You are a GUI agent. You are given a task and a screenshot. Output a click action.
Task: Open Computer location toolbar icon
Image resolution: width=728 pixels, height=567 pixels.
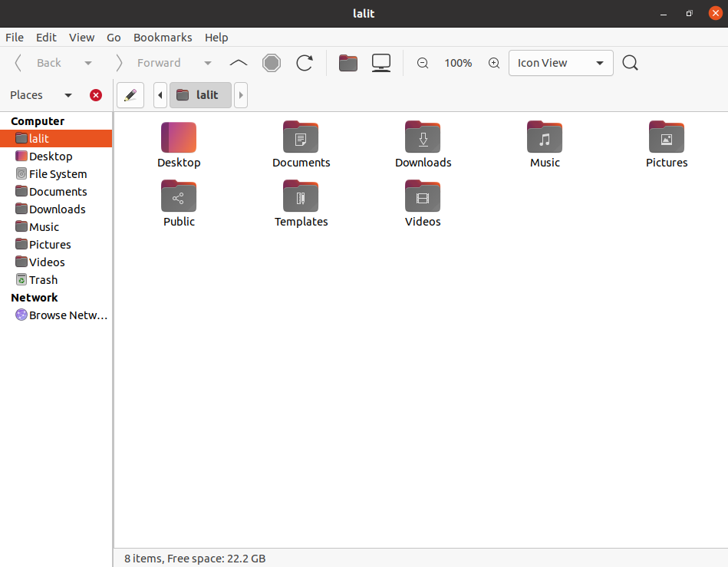[381, 63]
